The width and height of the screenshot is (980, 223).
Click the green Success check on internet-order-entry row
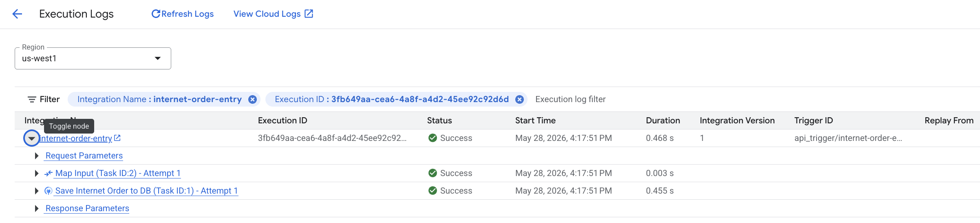[433, 138]
